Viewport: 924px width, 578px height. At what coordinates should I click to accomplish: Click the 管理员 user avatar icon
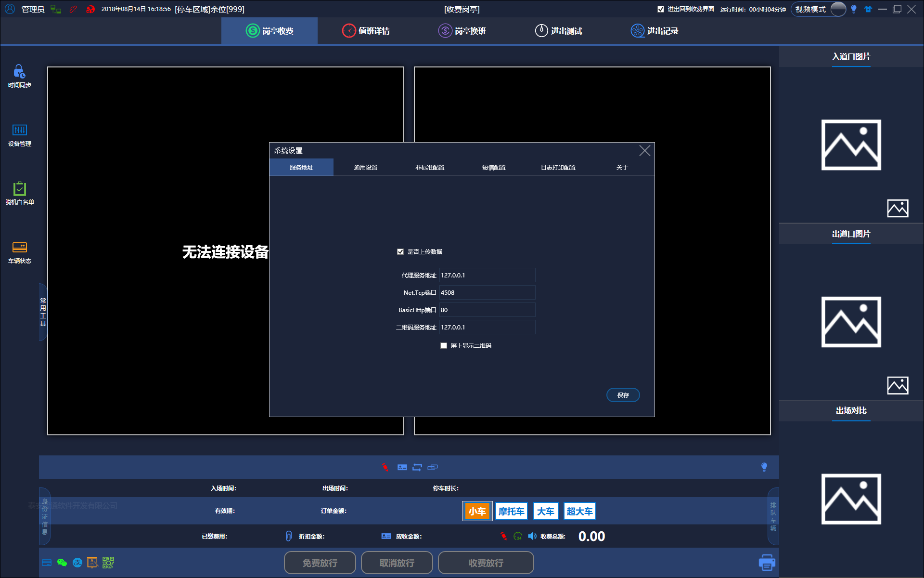coord(10,9)
